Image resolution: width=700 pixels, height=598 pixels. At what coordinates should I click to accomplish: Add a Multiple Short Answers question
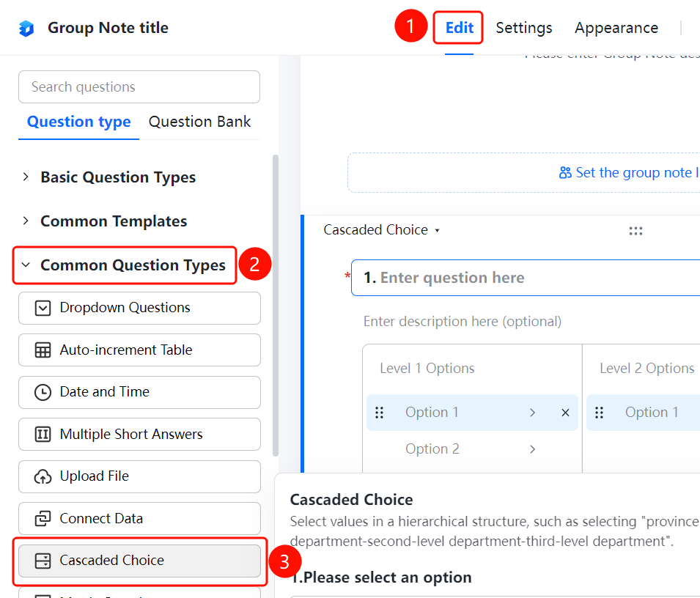click(x=139, y=435)
